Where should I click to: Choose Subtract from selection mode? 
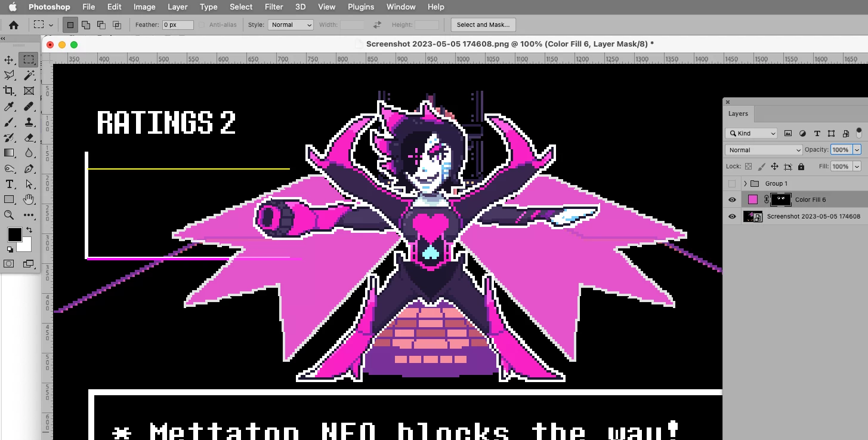[101, 25]
